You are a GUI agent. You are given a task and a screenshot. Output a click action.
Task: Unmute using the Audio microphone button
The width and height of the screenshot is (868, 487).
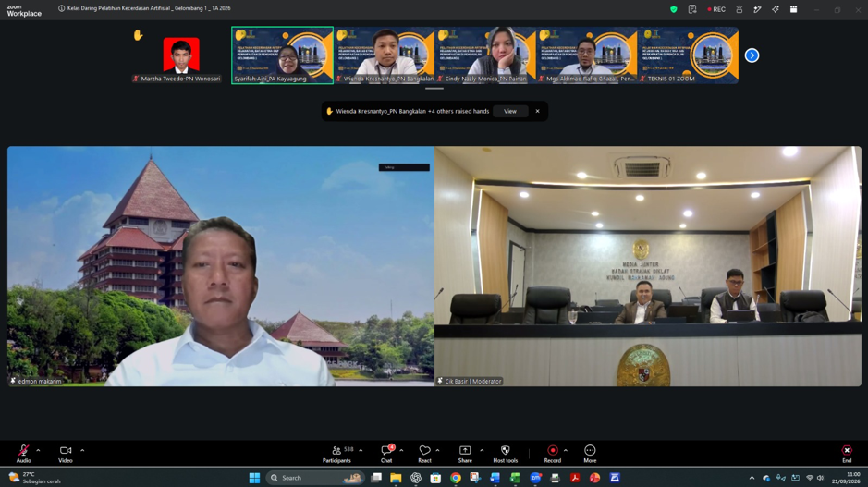point(23,453)
